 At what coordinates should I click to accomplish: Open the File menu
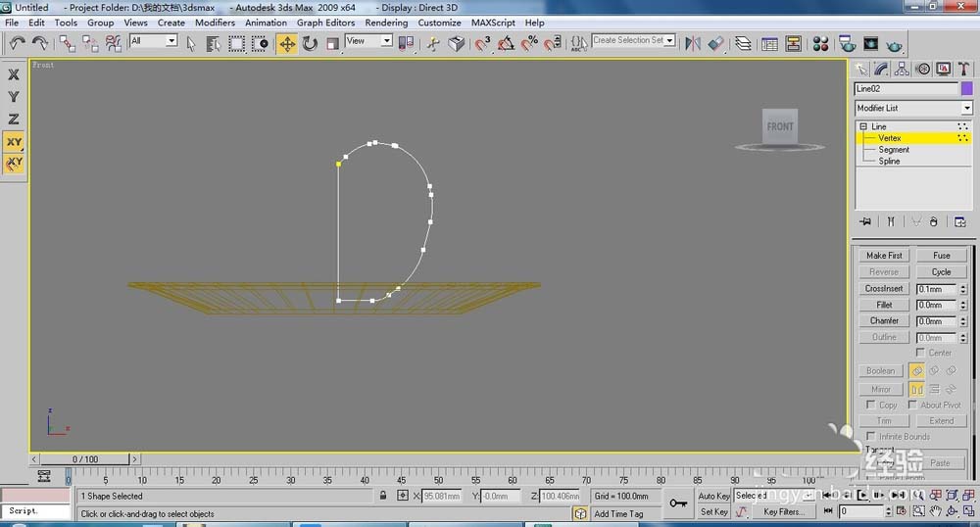[x=12, y=23]
